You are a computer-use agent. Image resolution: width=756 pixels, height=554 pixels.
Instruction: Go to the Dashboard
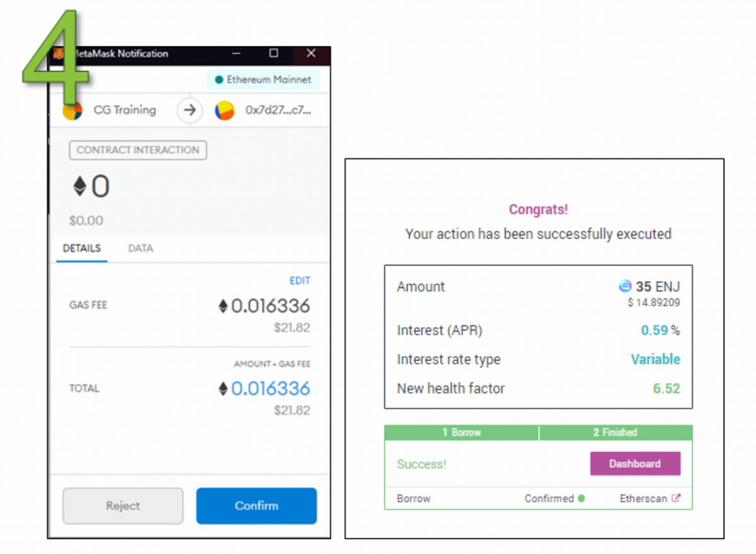tap(635, 463)
